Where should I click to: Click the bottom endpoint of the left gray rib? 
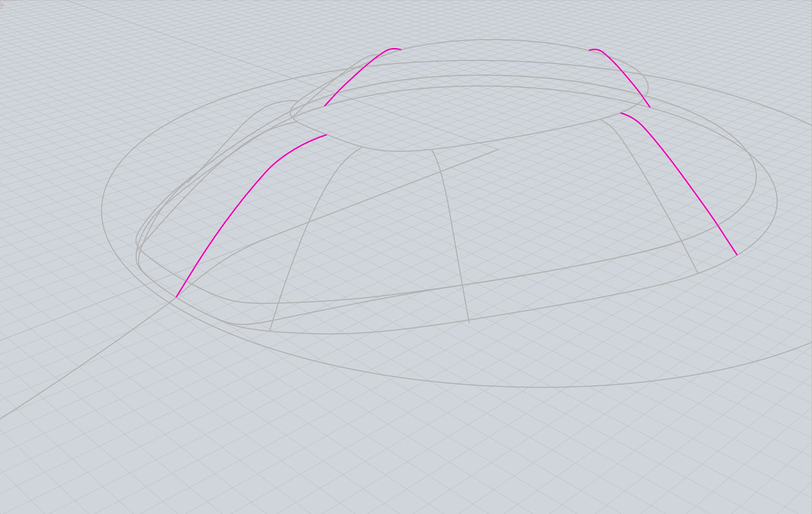(x=270, y=330)
